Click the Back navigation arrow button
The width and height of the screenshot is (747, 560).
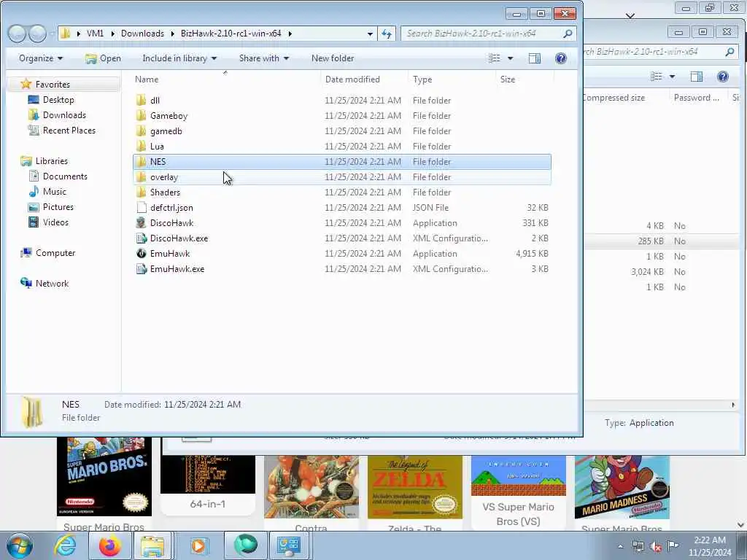tap(18, 34)
